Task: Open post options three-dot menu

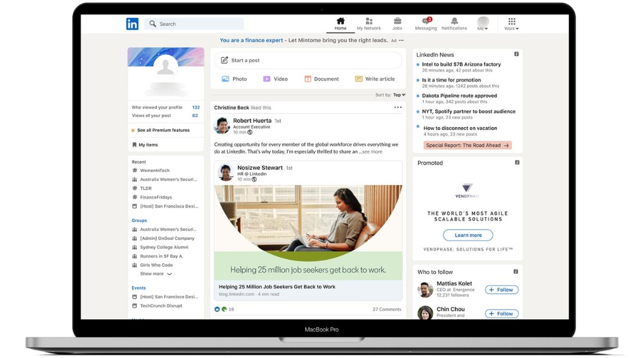Action: (398, 107)
